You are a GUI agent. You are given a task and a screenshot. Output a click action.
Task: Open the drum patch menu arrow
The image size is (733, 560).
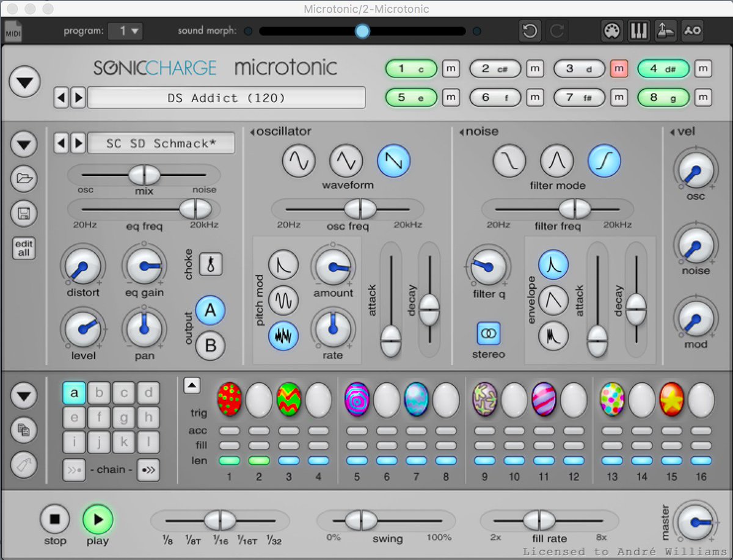tap(24, 145)
